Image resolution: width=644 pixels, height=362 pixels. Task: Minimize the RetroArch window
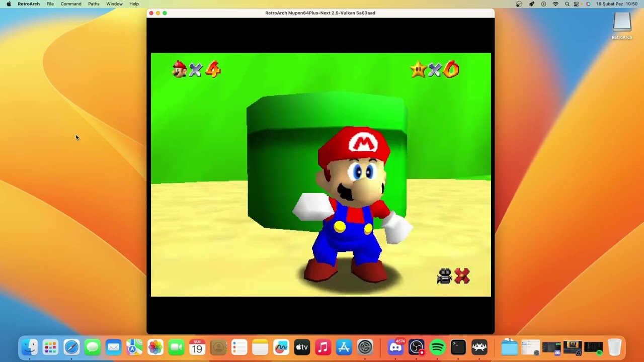158,13
